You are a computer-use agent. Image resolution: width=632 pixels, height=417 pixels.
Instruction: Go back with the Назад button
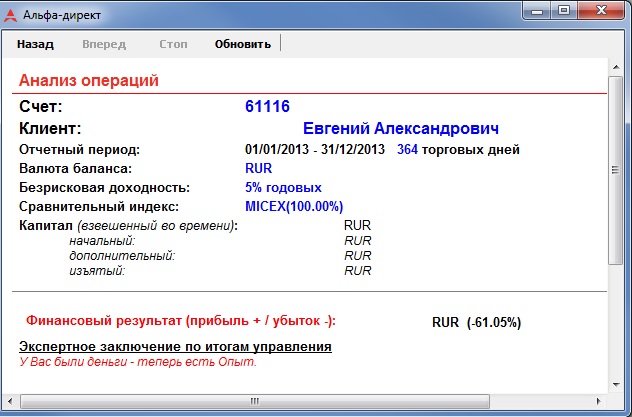tap(35, 44)
